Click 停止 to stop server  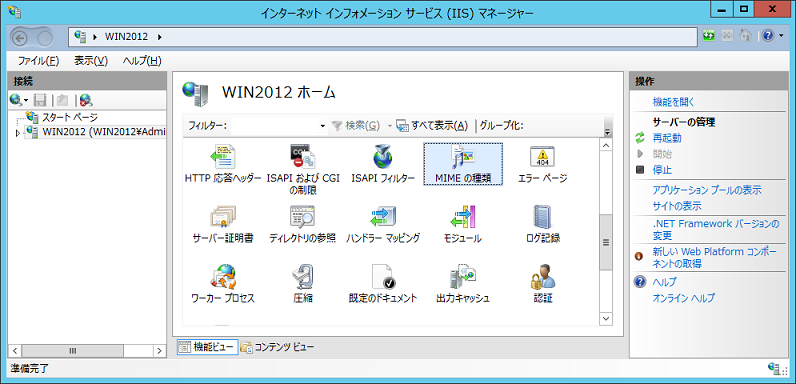662,170
